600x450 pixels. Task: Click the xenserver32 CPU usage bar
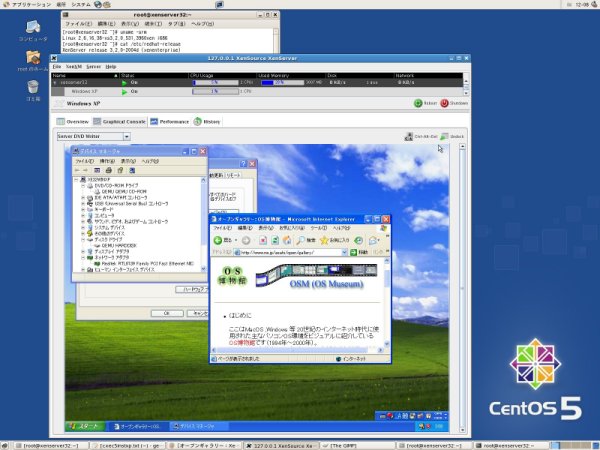click(215, 83)
